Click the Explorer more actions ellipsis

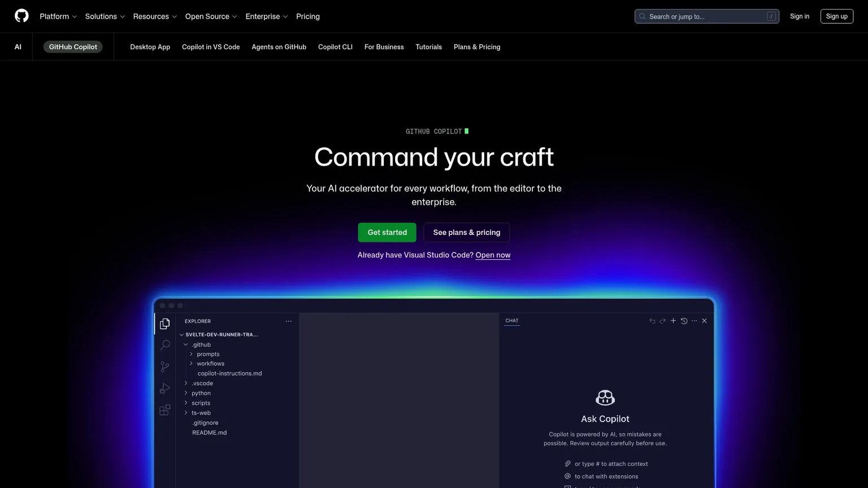coord(288,321)
